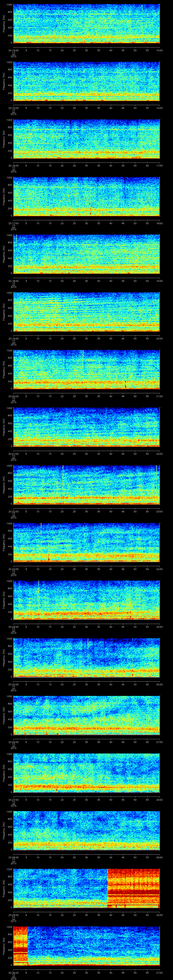Click the 20:27:00 start time label

tap(13, 799)
